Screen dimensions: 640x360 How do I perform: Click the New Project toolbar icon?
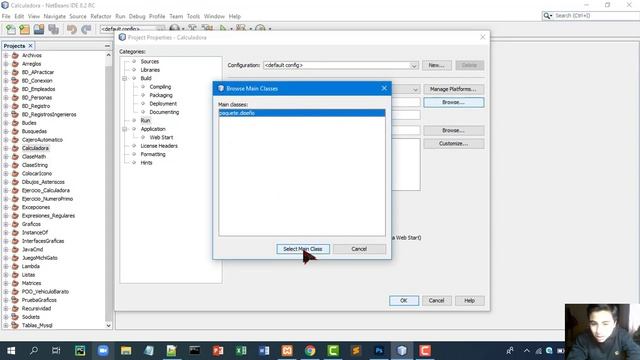tap(24, 29)
